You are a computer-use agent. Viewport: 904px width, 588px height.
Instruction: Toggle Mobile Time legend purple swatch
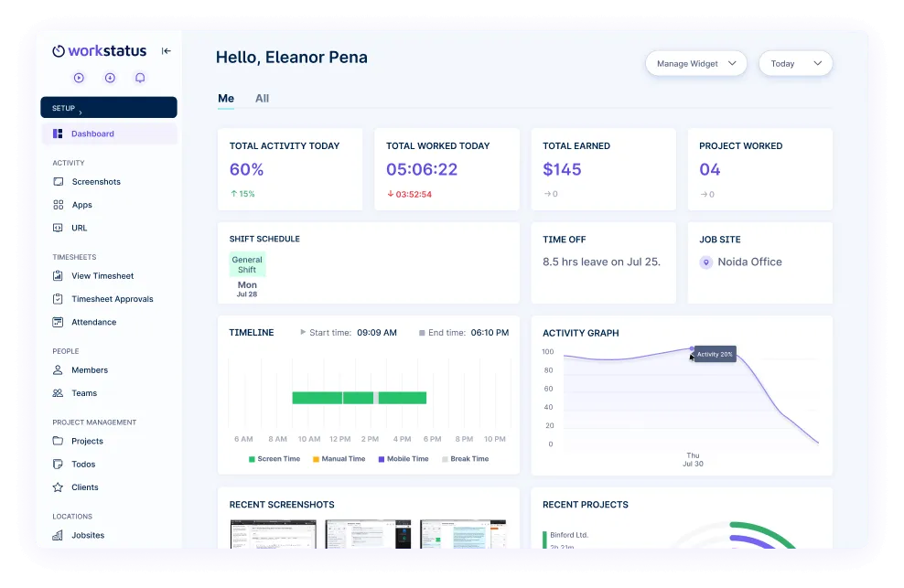[381, 459]
